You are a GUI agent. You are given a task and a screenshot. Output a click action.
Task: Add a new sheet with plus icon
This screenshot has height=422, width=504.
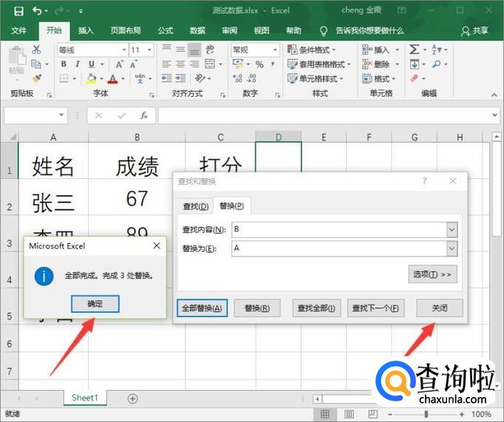point(133,398)
